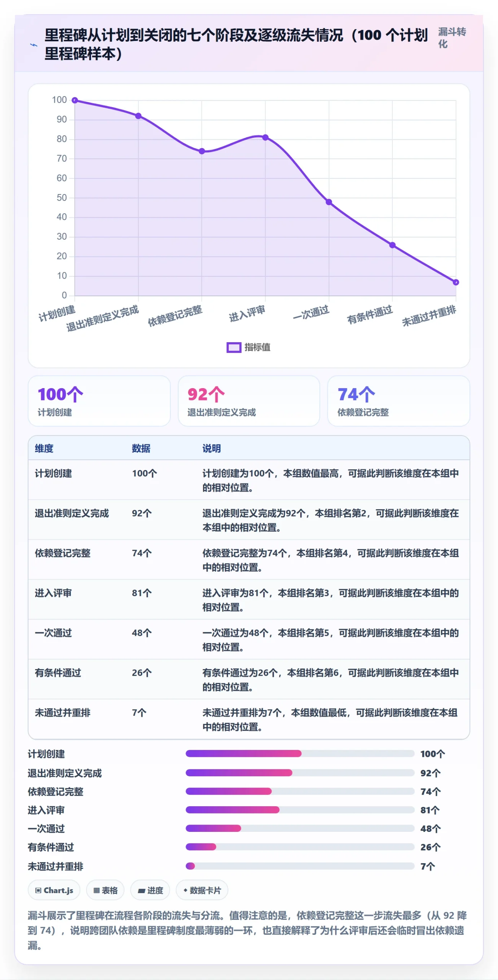The image size is (498, 980).
Task: Click the progress bar for 进入评审
Action: click(x=300, y=810)
